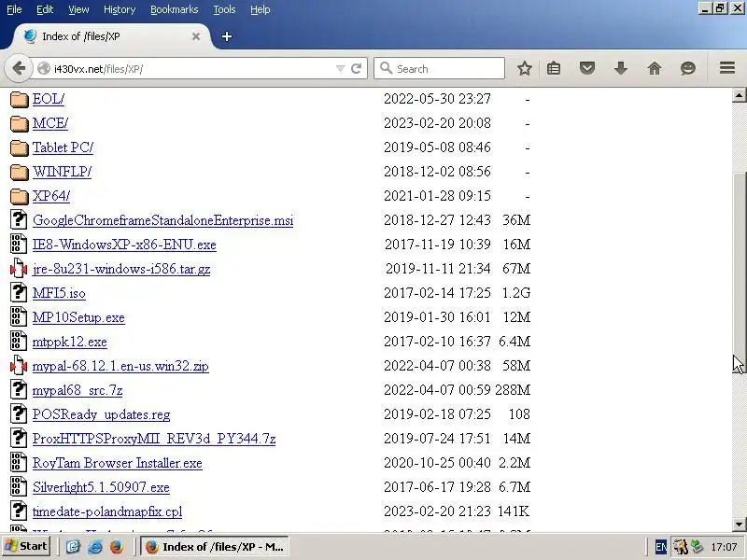Open a new tab with the plus button
This screenshot has height=560, width=747.
[x=227, y=36]
